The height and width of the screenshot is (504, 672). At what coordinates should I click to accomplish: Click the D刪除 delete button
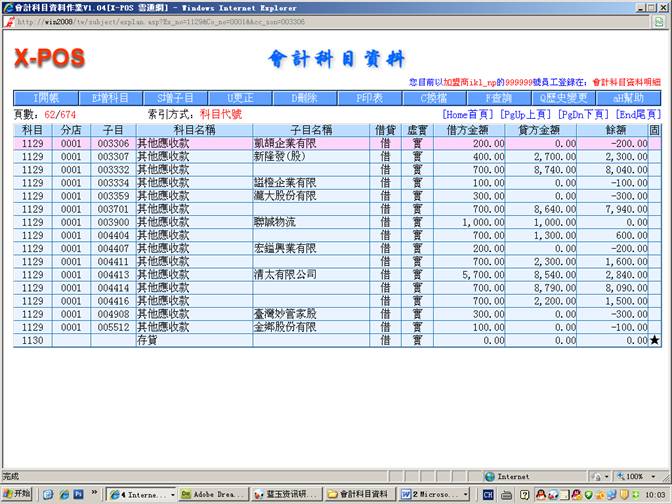point(305,98)
